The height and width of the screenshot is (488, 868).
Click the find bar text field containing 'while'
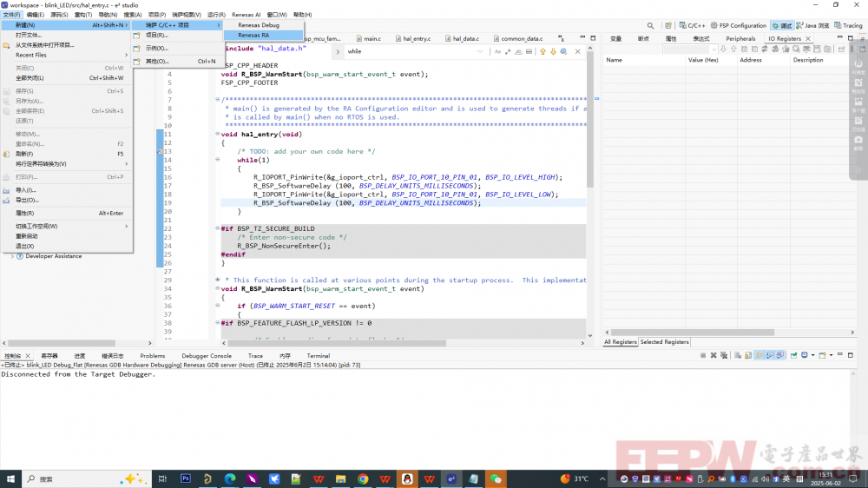[410, 51]
